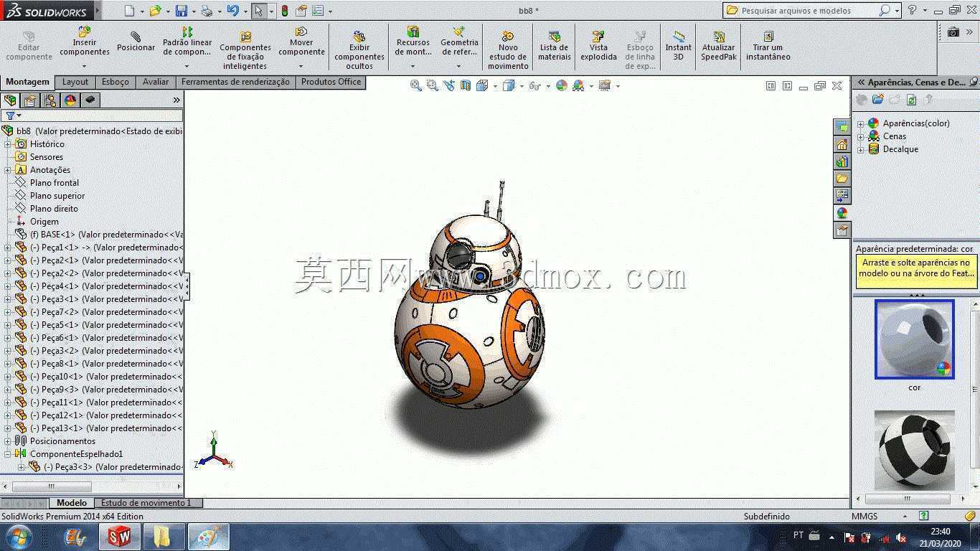Switch to the Layout tab
This screenshot has width=980, height=551.
(75, 82)
